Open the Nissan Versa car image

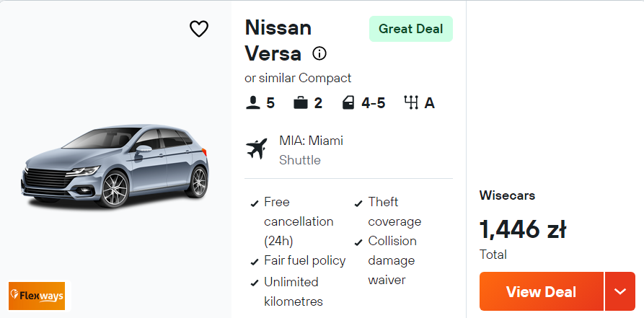115,166
